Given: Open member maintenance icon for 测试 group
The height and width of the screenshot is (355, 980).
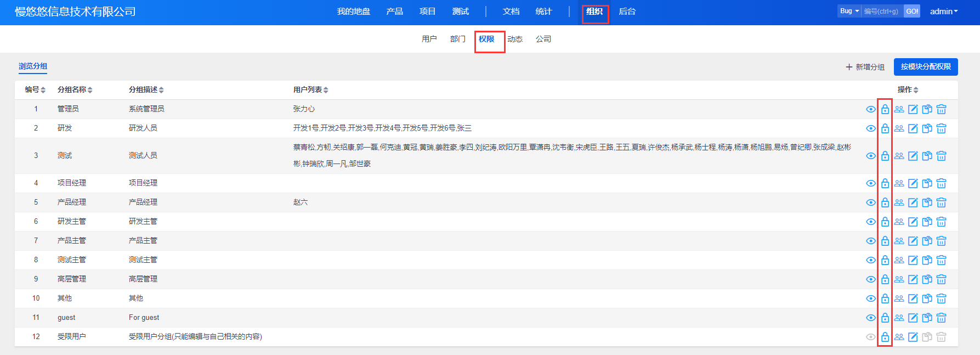Looking at the screenshot, I should click(899, 156).
